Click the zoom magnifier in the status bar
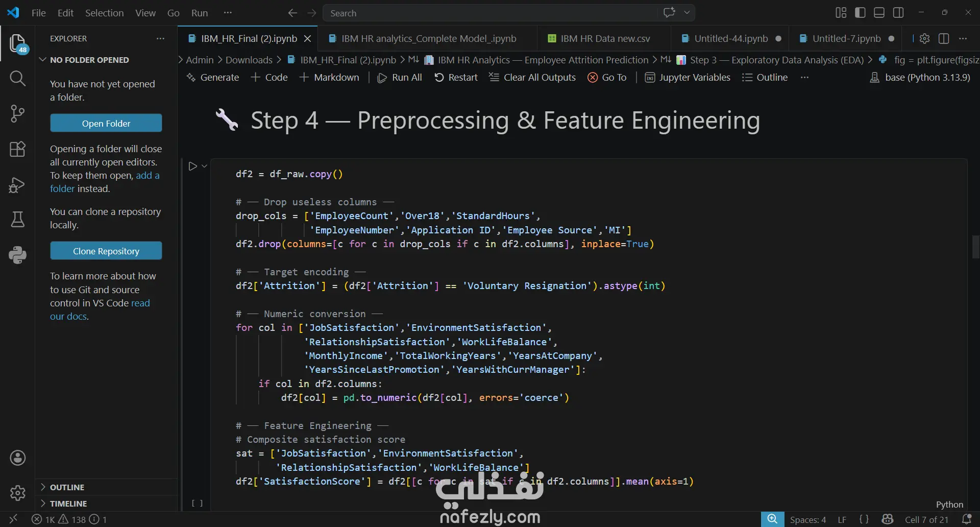This screenshot has height=527, width=980. coord(772,519)
